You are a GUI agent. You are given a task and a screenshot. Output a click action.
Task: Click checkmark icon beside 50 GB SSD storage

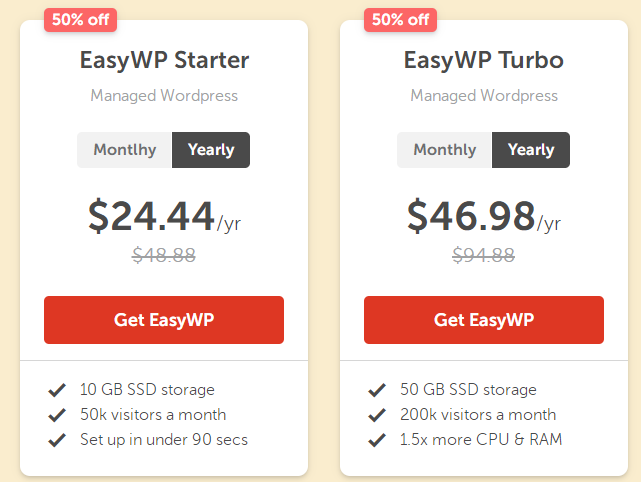[376, 390]
